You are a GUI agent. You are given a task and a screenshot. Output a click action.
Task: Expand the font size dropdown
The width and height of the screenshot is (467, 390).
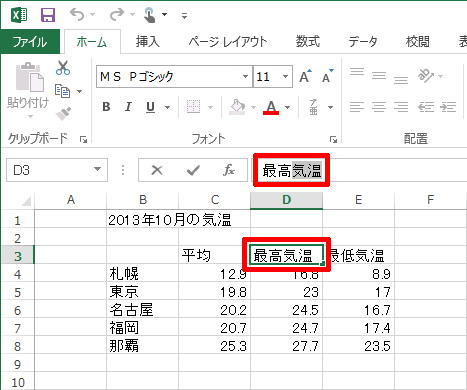click(286, 77)
